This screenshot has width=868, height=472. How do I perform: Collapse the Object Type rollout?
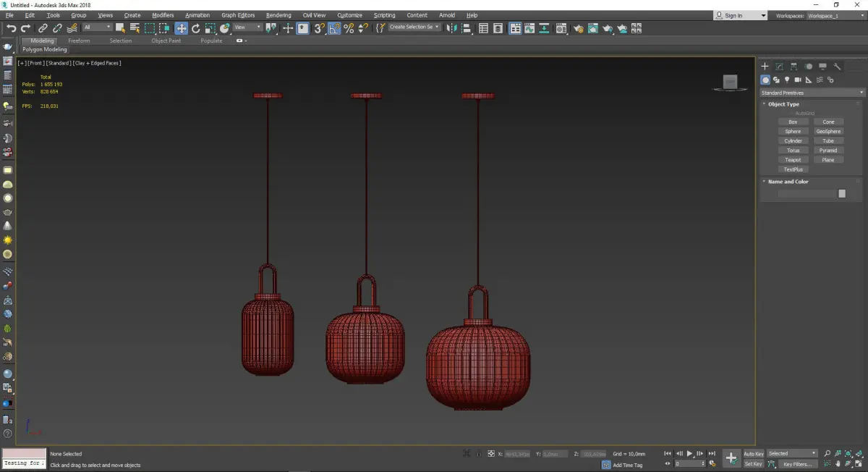tap(783, 104)
